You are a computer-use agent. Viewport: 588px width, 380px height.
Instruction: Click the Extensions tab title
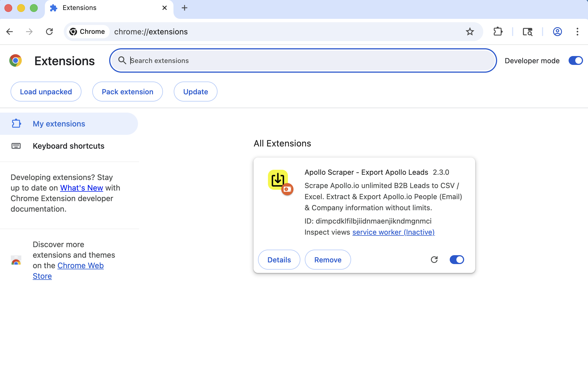tap(80, 8)
